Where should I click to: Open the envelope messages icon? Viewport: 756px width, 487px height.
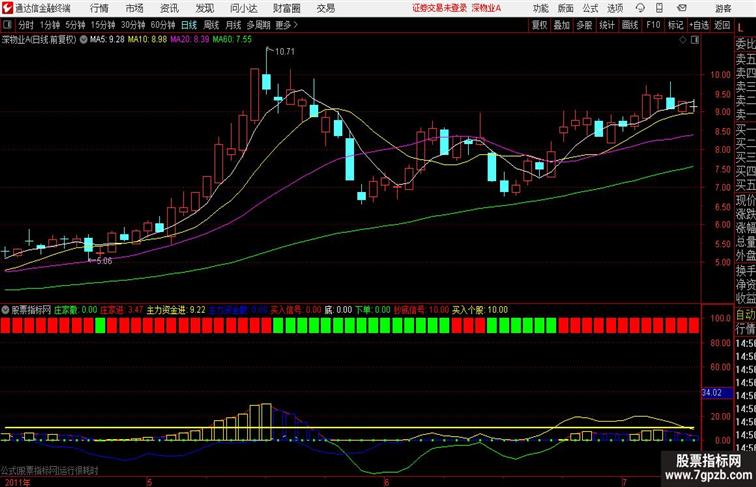pos(682,8)
